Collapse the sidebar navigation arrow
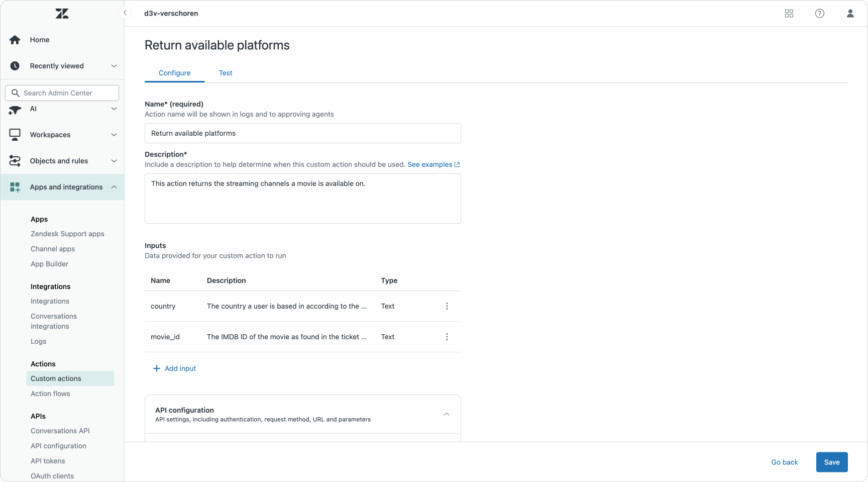The height and width of the screenshot is (482, 868). pos(125,13)
